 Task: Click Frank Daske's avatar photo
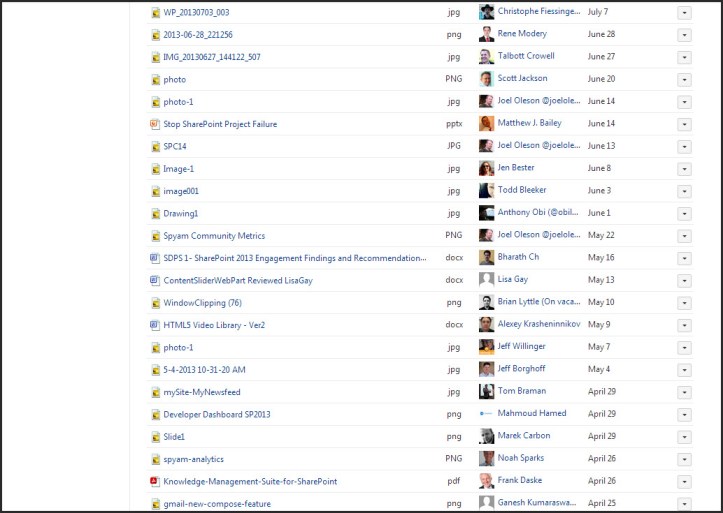[x=486, y=481]
